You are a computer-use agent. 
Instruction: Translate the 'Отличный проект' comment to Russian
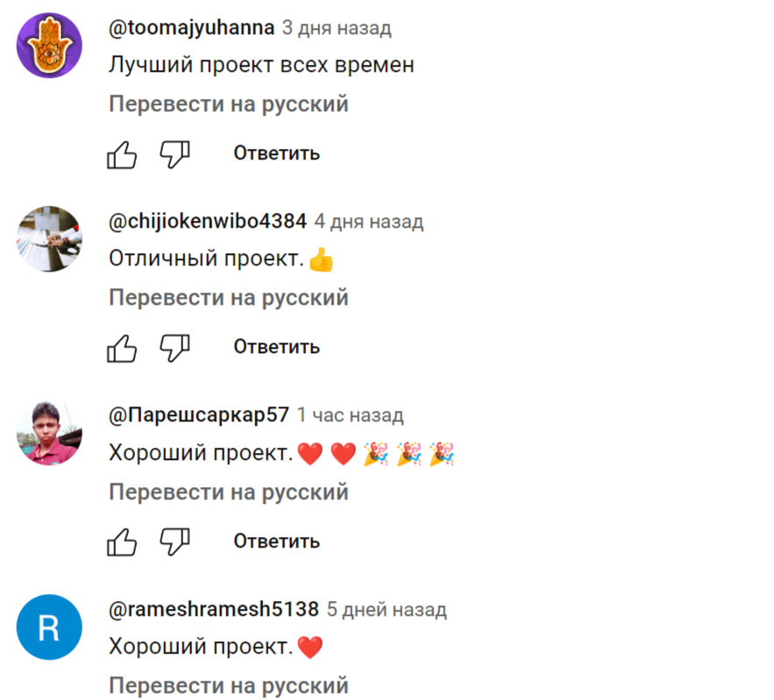point(229,299)
